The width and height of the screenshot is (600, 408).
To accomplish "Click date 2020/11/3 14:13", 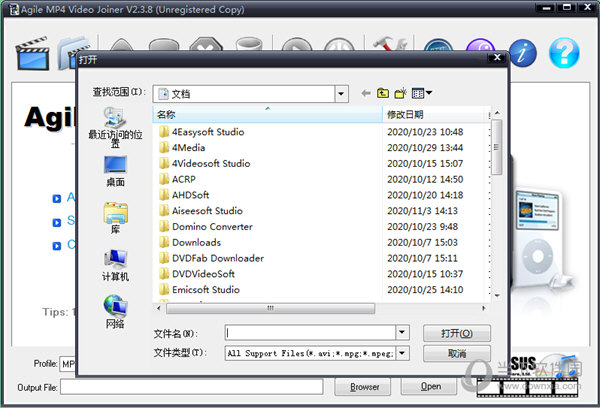I will pos(422,211).
